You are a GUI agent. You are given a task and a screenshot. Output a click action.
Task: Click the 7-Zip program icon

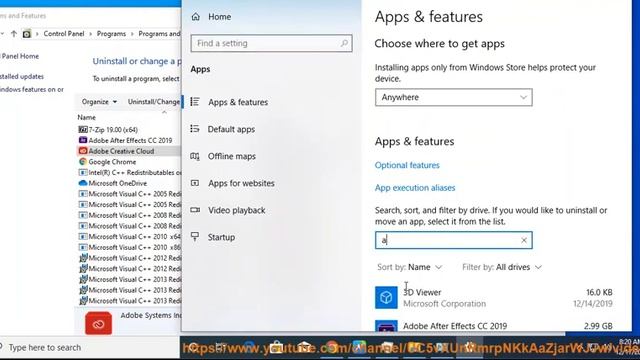[x=83, y=129]
